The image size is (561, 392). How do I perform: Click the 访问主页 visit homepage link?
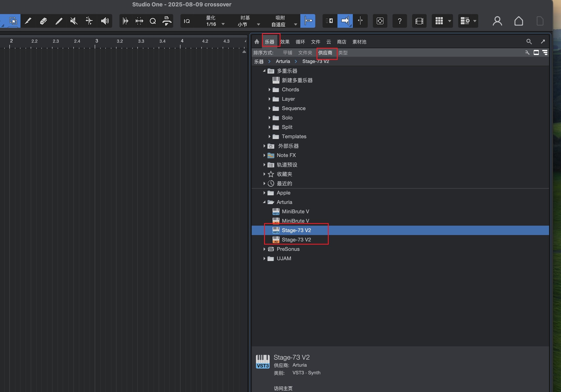click(x=283, y=388)
